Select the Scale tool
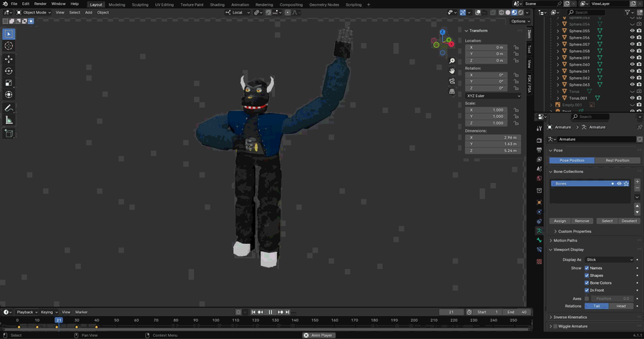644x339 pixels. (x=9, y=83)
